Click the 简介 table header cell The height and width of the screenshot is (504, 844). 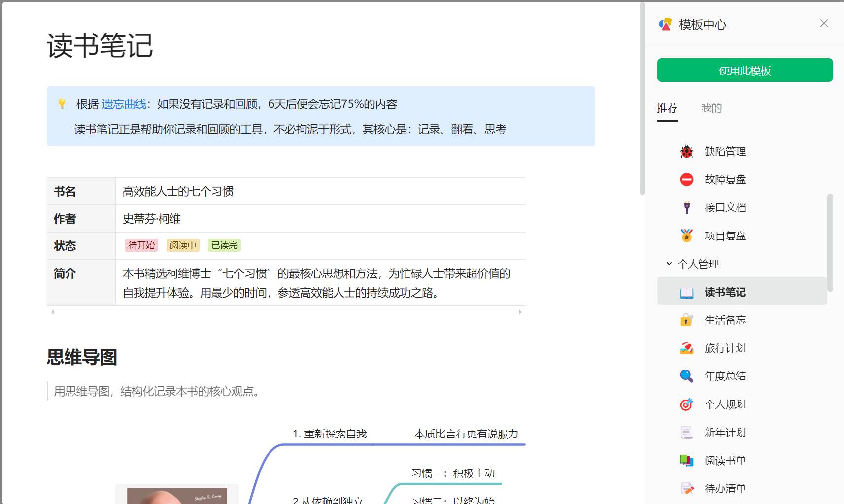[x=81, y=283]
